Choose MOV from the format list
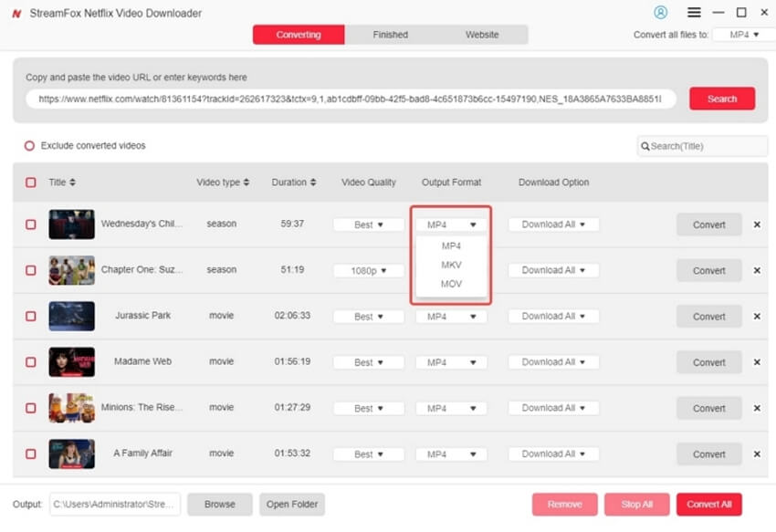Viewport: 776px width, 532px height. click(451, 284)
